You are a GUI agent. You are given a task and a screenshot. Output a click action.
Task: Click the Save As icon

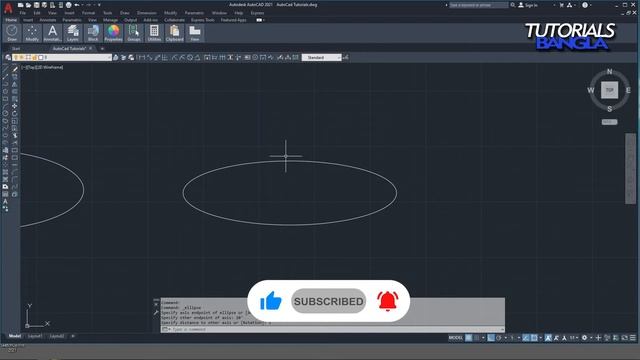[x=44, y=5]
